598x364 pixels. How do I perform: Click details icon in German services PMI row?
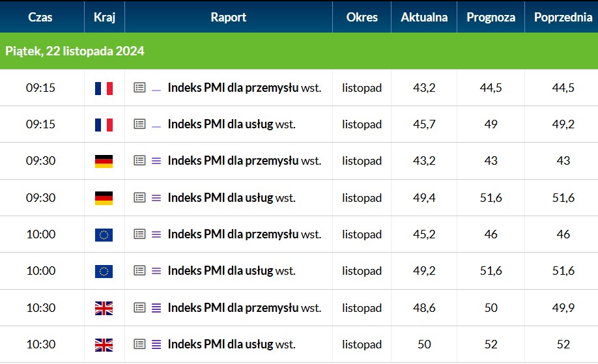(x=139, y=197)
